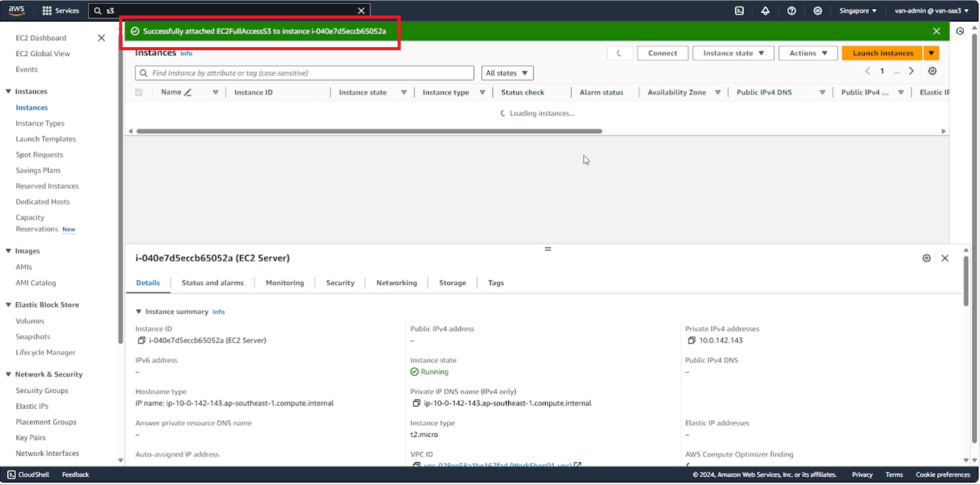The image size is (980, 485).
Task: Dismiss the green success banner
Action: pos(937,31)
